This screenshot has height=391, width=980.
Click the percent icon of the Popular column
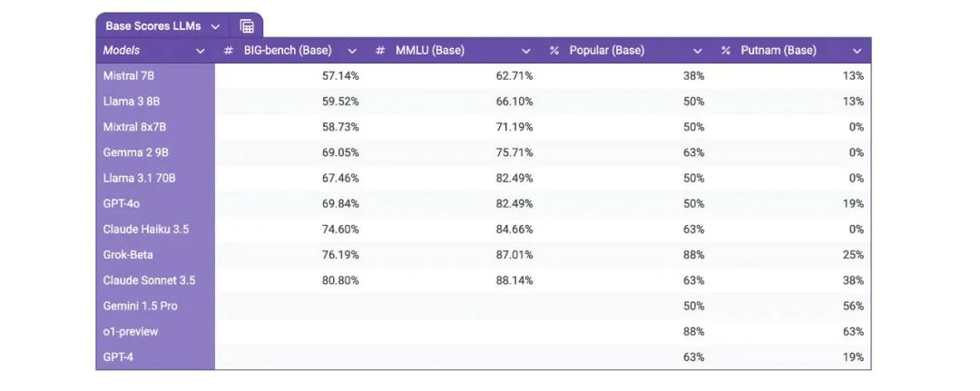coord(554,51)
